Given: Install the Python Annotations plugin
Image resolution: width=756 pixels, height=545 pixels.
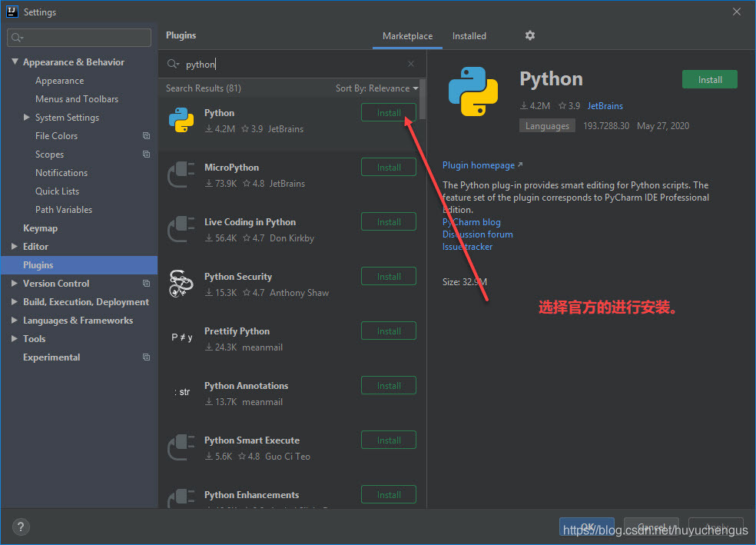Looking at the screenshot, I should coord(389,385).
